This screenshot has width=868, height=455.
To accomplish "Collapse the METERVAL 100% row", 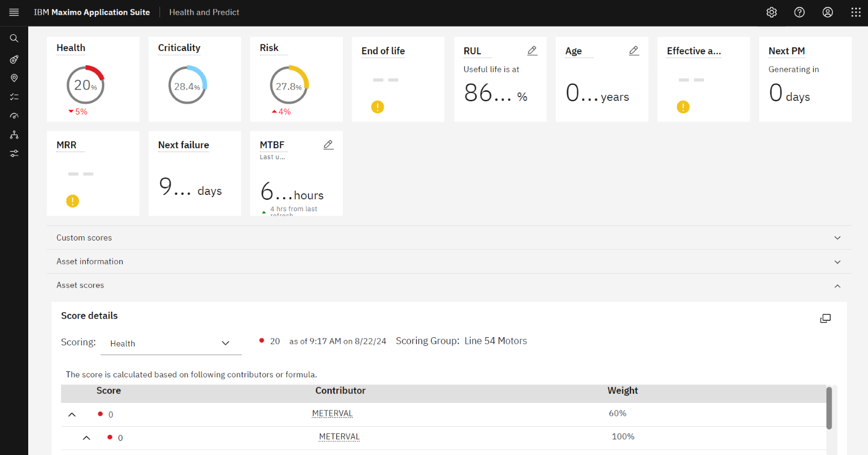I will (x=86, y=438).
